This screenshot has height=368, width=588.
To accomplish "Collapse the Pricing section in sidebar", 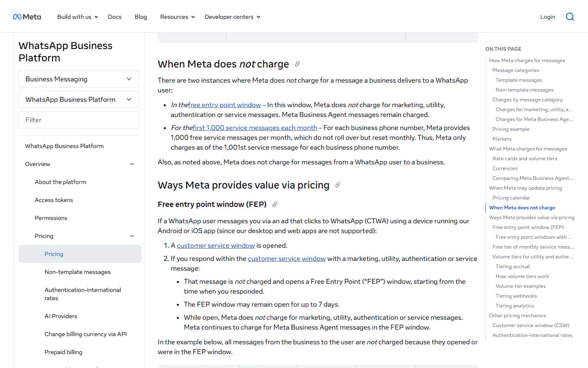I will pyautogui.click(x=132, y=236).
